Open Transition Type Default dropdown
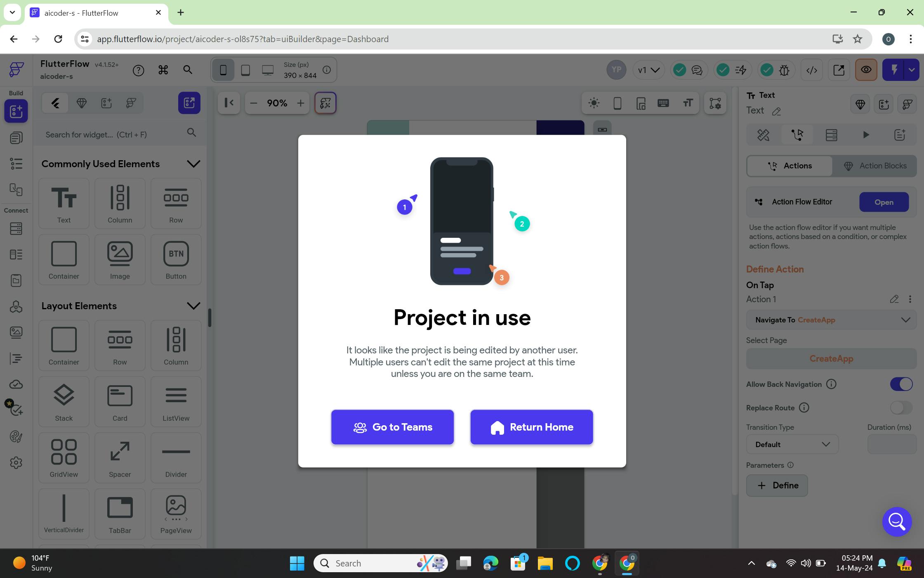 pyautogui.click(x=792, y=444)
